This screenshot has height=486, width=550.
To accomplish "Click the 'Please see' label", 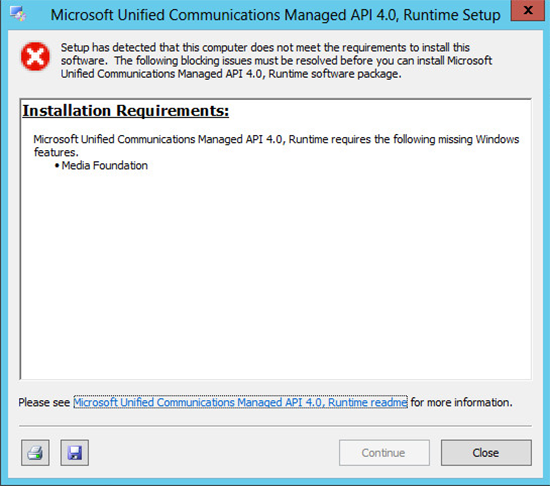I will coord(44,403).
